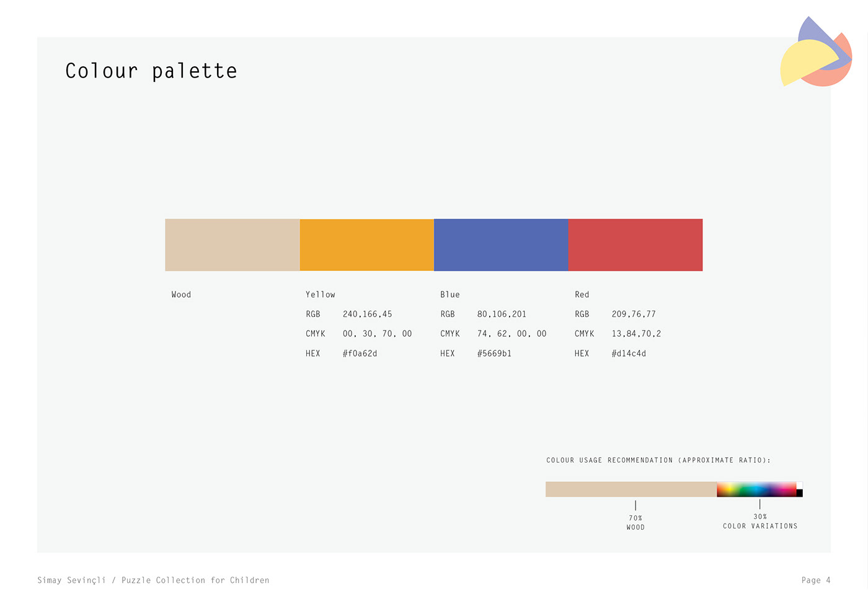Click the rainbow gradient in ratio bar

coord(756,489)
